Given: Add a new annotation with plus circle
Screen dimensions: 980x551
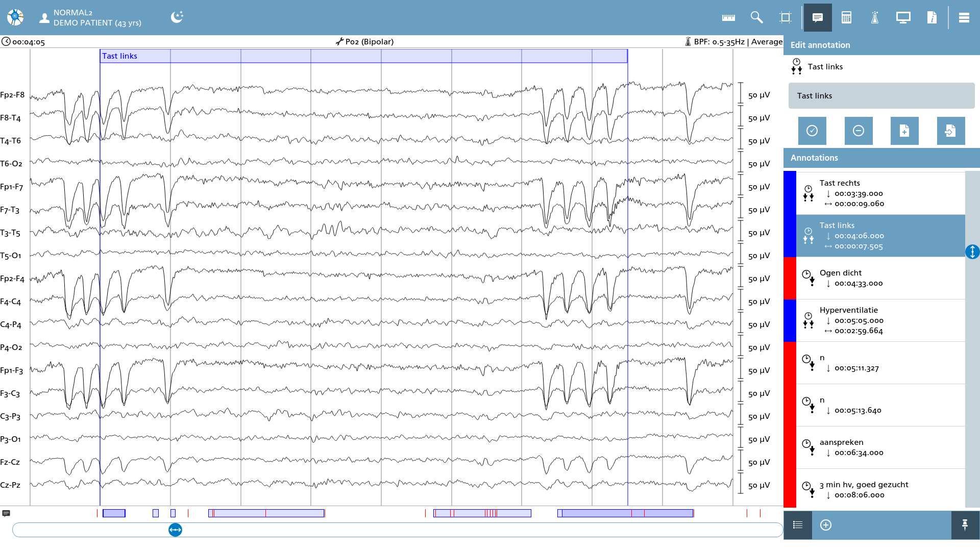Looking at the screenshot, I should pos(826,525).
